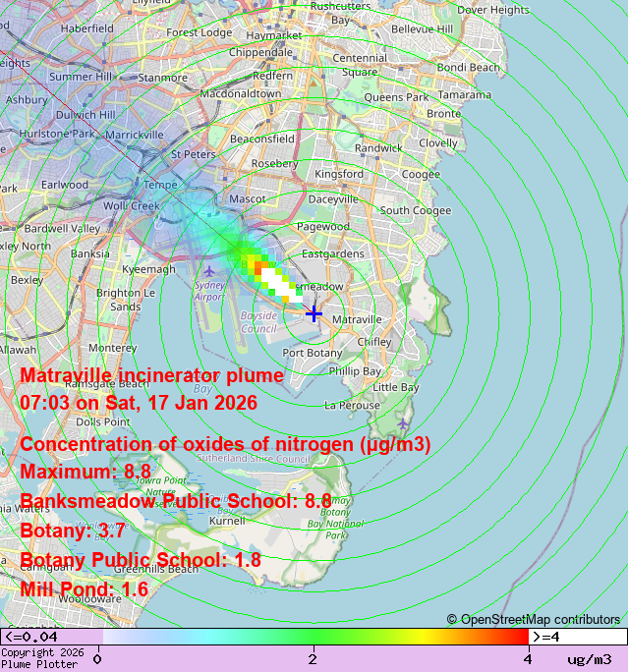The width and height of the screenshot is (628, 672).
Task: Click the 'Maximum: 8.8' reading
Action: (x=86, y=472)
